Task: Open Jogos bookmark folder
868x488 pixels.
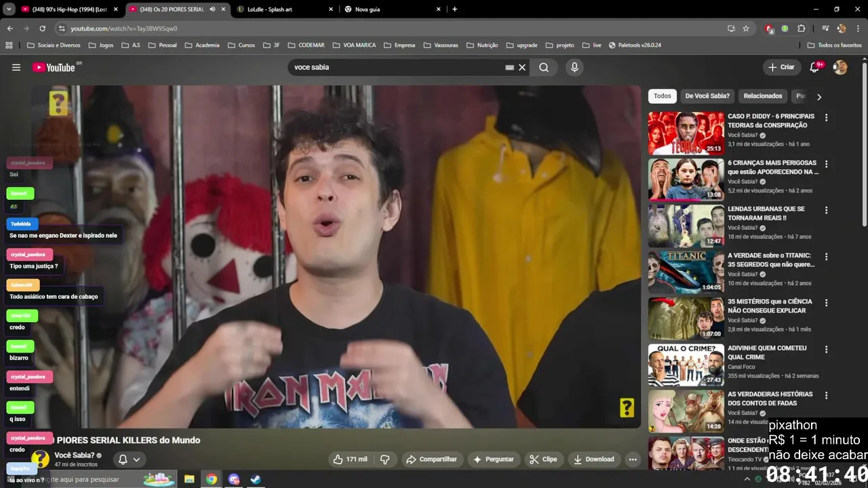Action: [x=100, y=45]
